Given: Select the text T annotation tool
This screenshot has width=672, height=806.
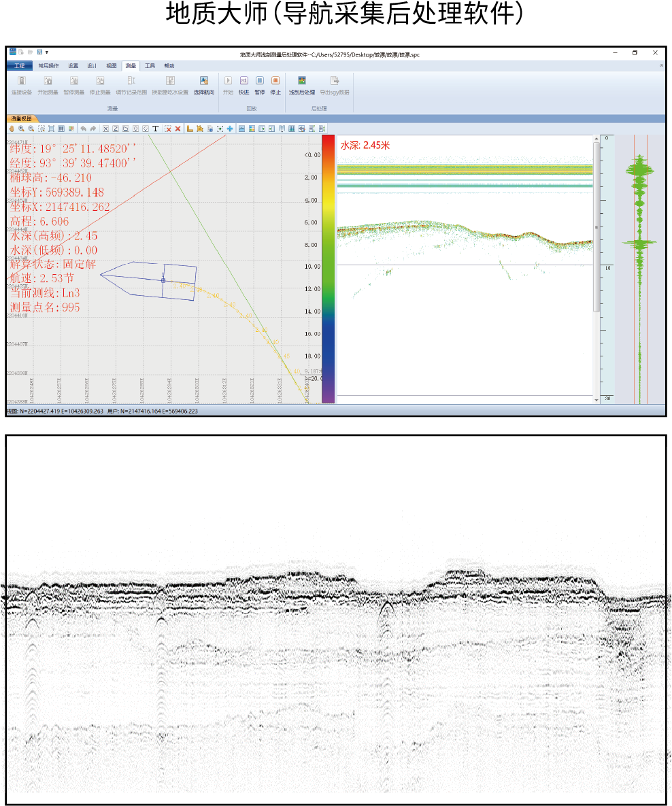Looking at the screenshot, I should click(x=156, y=129).
